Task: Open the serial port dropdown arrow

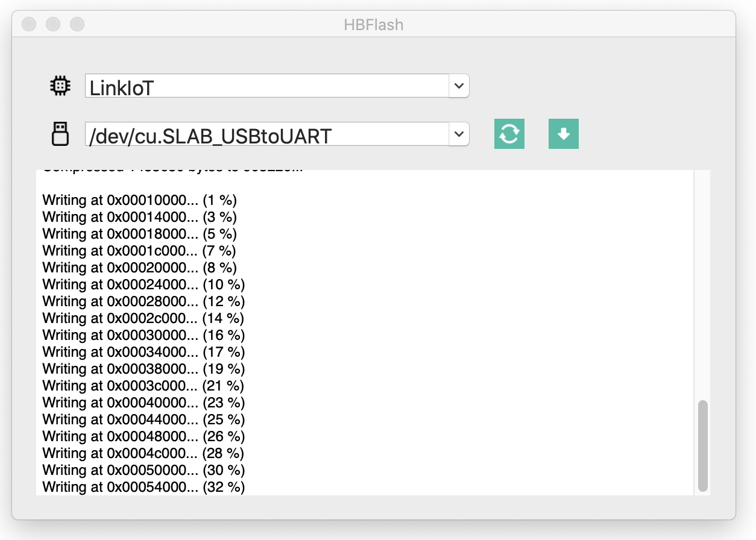Action: point(459,134)
